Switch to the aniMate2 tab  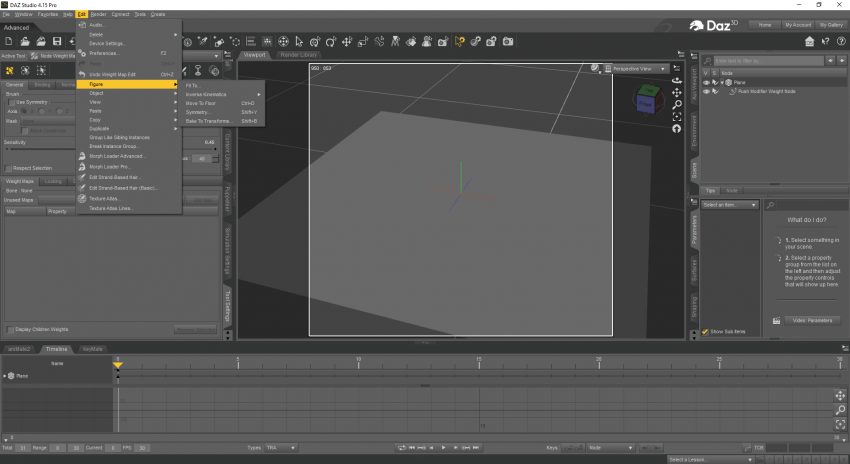19,349
